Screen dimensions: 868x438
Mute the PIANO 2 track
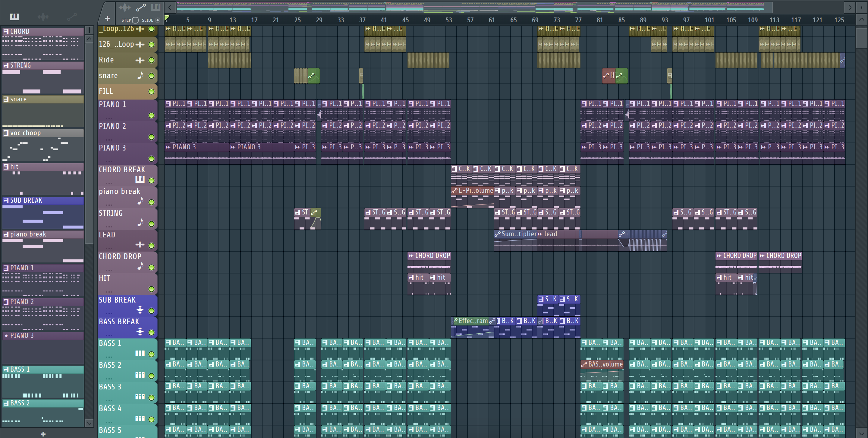pos(151,137)
